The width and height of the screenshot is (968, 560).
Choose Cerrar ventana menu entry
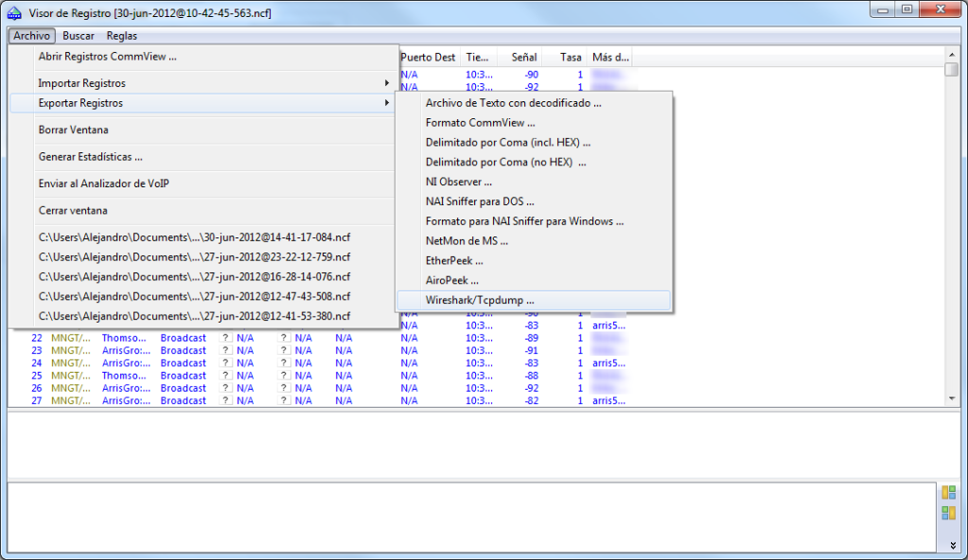click(x=203, y=211)
